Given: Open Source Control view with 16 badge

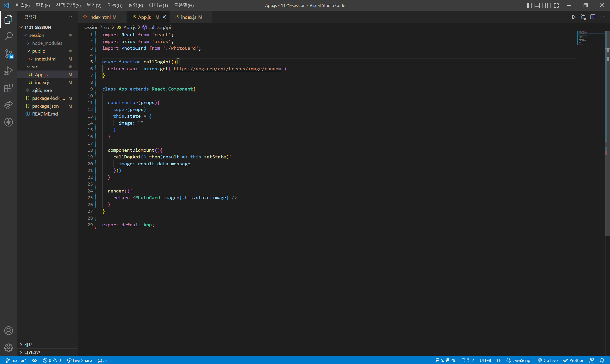Looking at the screenshot, I should coord(9,53).
